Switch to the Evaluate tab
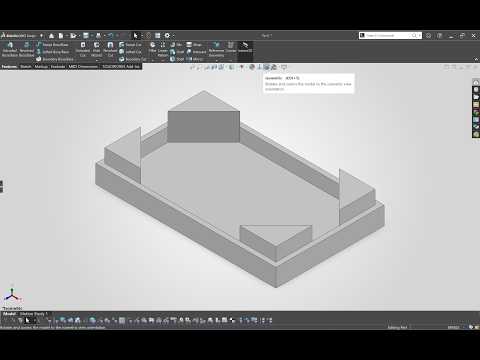480x360 pixels. click(x=58, y=67)
